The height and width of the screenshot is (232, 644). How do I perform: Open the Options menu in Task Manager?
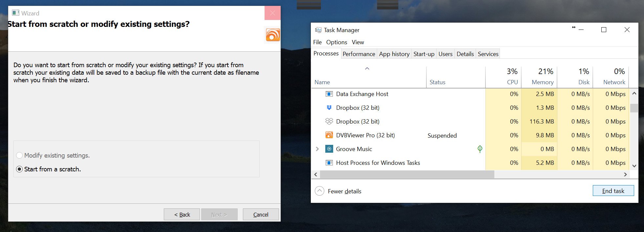point(336,42)
